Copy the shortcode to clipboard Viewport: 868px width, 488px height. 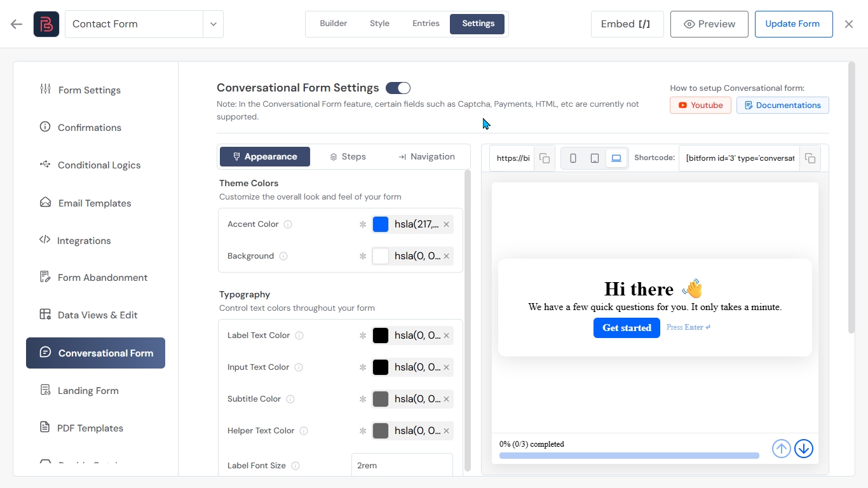(810, 158)
